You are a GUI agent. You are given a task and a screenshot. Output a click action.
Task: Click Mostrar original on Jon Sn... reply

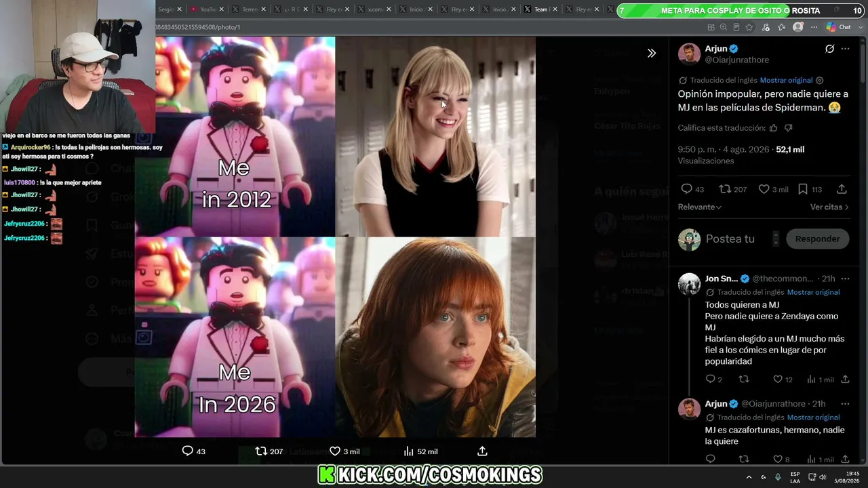pos(813,292)
